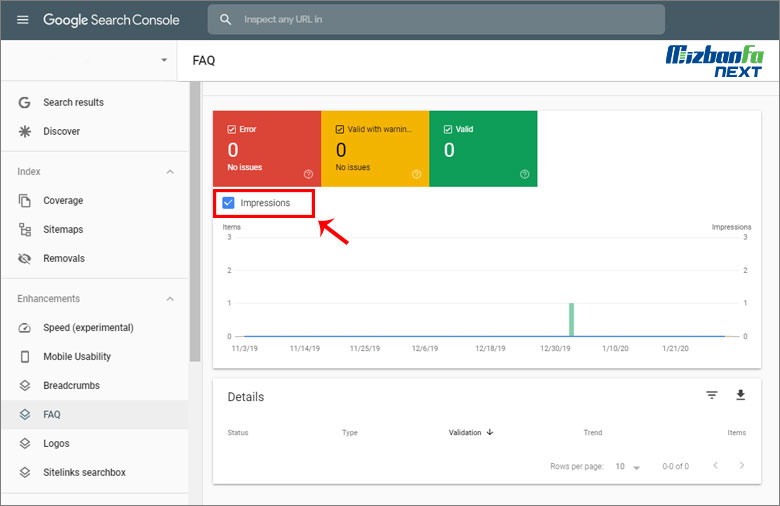Click the Type column header

350,432
